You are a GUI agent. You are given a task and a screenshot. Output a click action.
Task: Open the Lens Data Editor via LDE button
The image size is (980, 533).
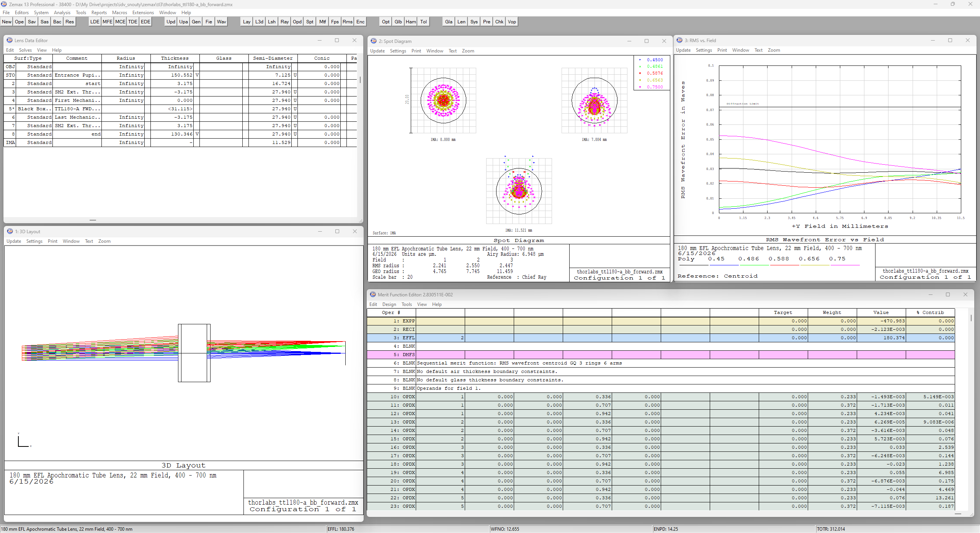(95, 22)
